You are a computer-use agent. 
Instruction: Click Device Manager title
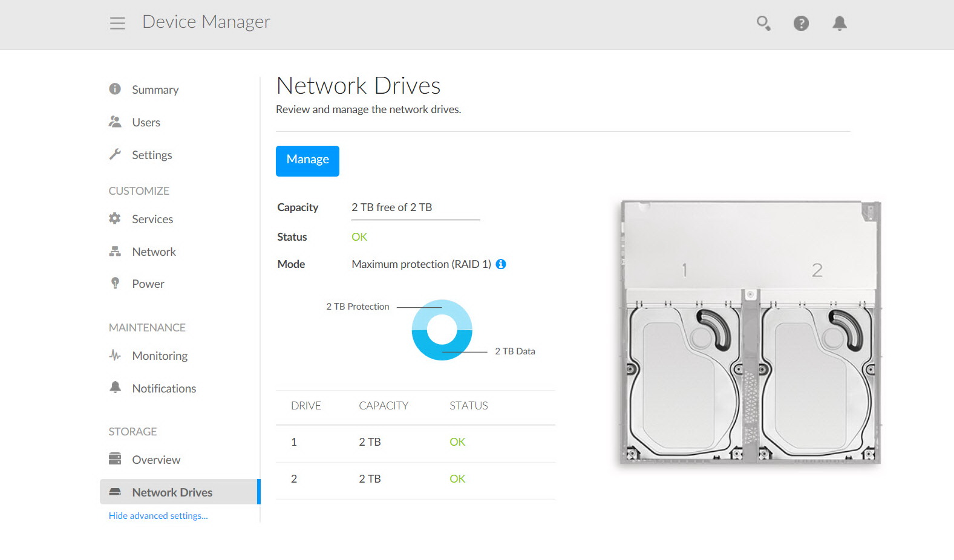(206, 22)
